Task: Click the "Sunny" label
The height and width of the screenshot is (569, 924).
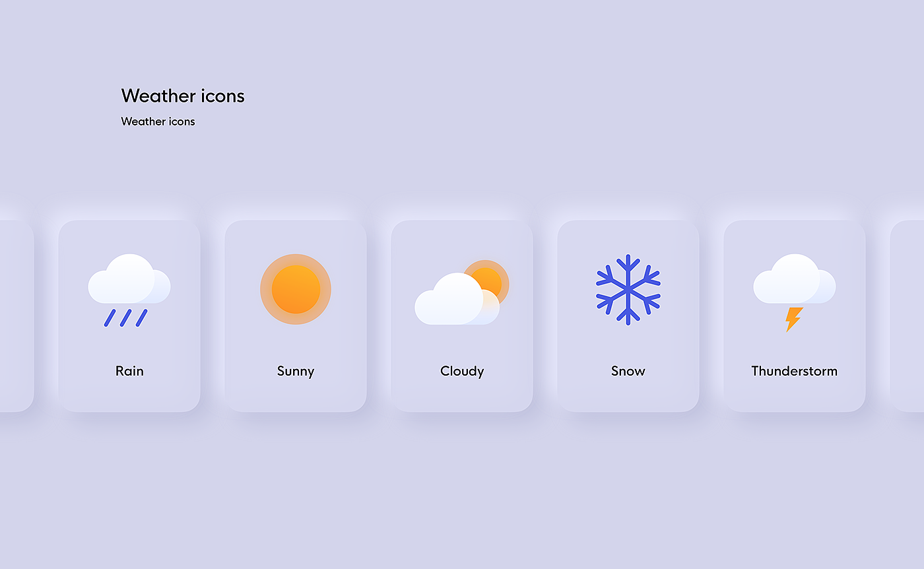Action: pos(296,371)
